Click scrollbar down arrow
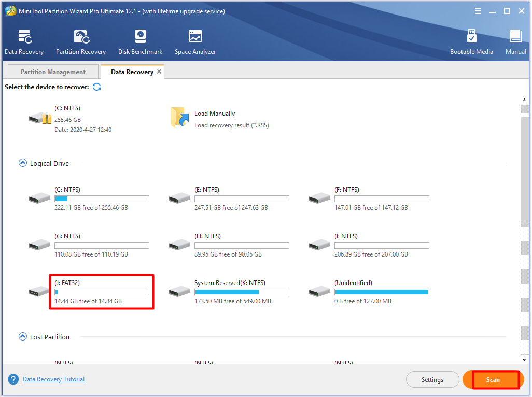 [x=524, y=360]
